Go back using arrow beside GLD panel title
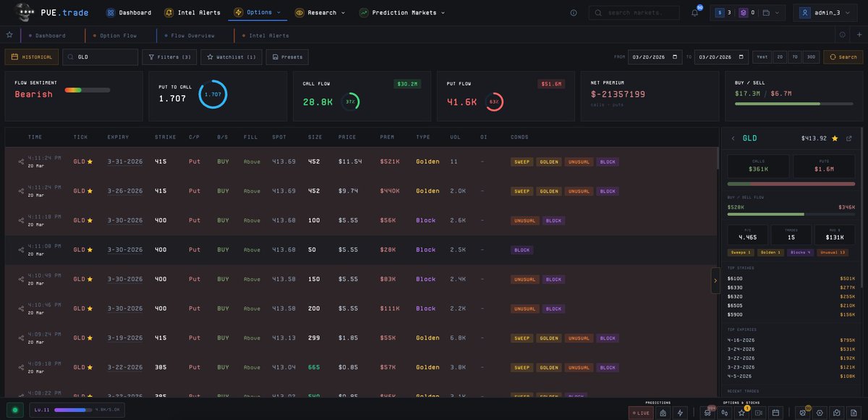 (x=733, y=138)
